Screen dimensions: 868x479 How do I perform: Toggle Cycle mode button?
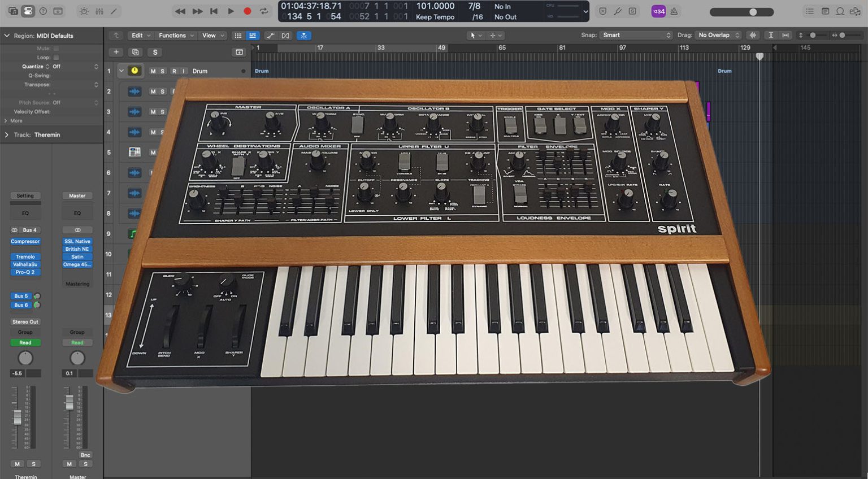click(x=264, y=11)
